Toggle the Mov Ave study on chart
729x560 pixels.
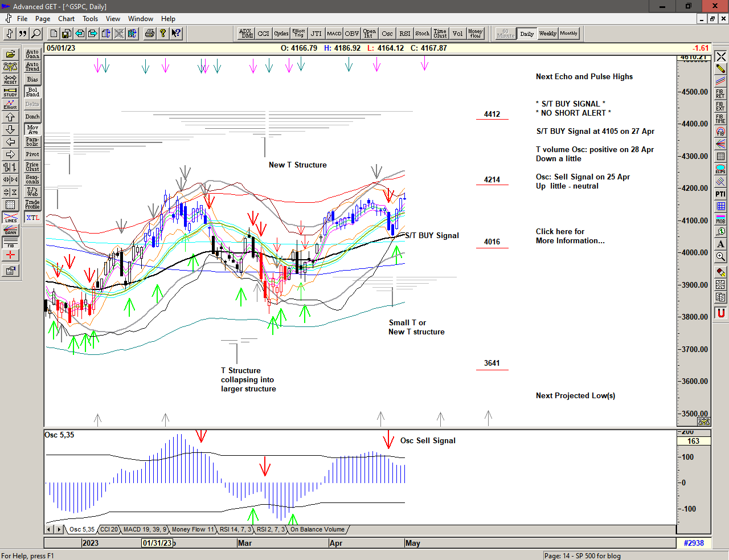(32, 129)
